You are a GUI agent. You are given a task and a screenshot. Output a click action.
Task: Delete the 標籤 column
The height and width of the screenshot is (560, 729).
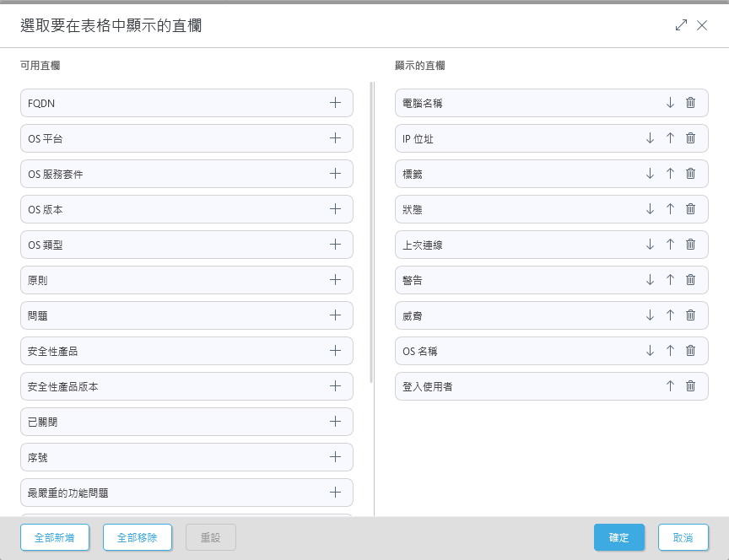pos(690,174)
